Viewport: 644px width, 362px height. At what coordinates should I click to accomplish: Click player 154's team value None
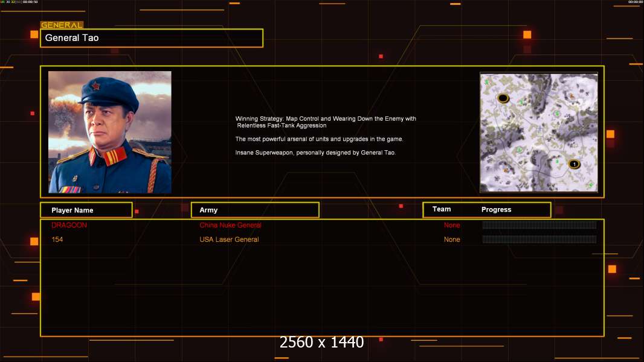pyautogui.click(x=452, y=240)
